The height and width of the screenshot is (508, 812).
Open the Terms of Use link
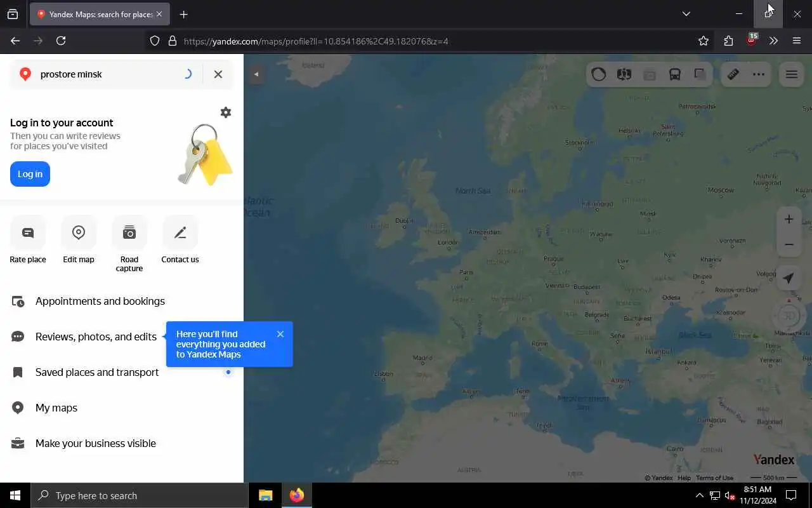714,478
